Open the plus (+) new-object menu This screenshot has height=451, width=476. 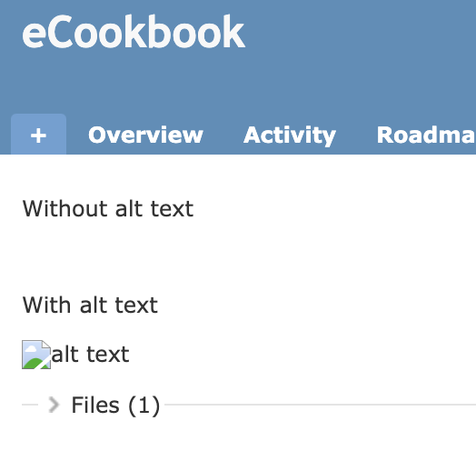point(38,135)
